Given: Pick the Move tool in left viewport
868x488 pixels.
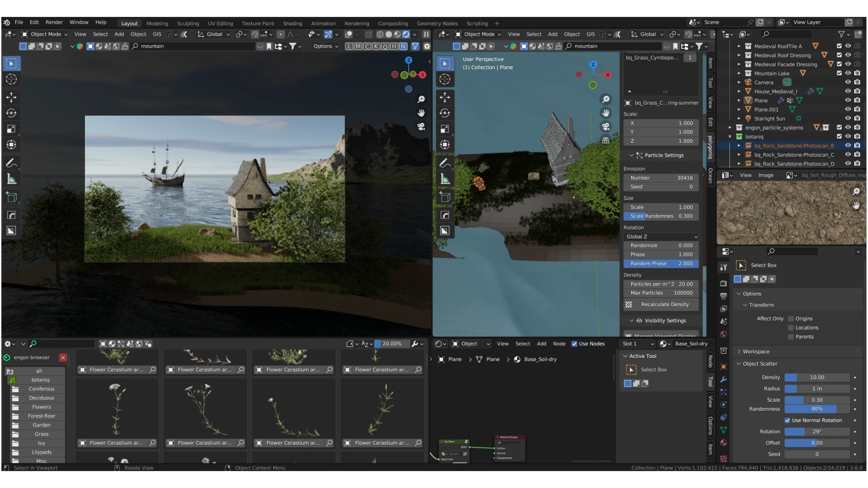Looking at the screenshot, I should tap(11, 97).
